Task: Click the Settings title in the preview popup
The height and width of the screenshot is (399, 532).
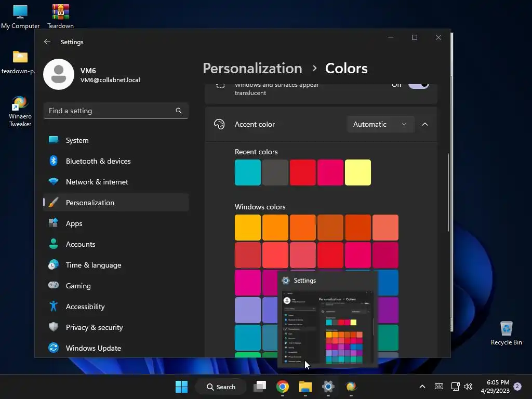Action: click(x=304, y=281)
